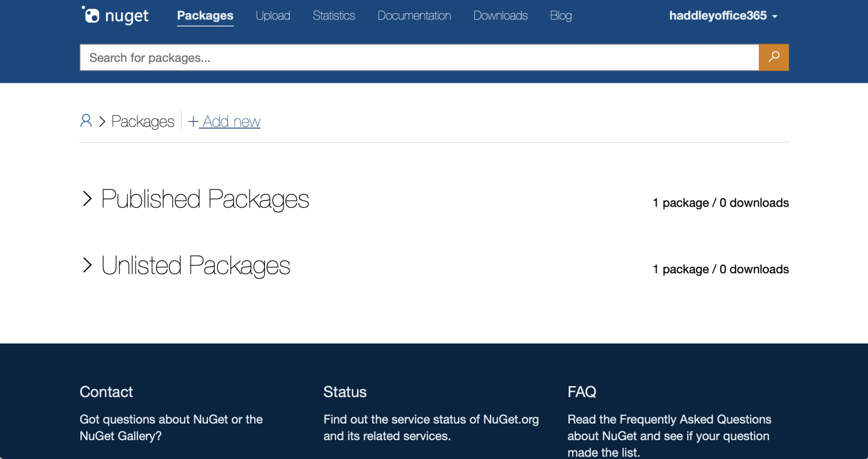Click the NuGet logo
The image size is (868, 459).
pyautogui.click(x=115, y=16)
